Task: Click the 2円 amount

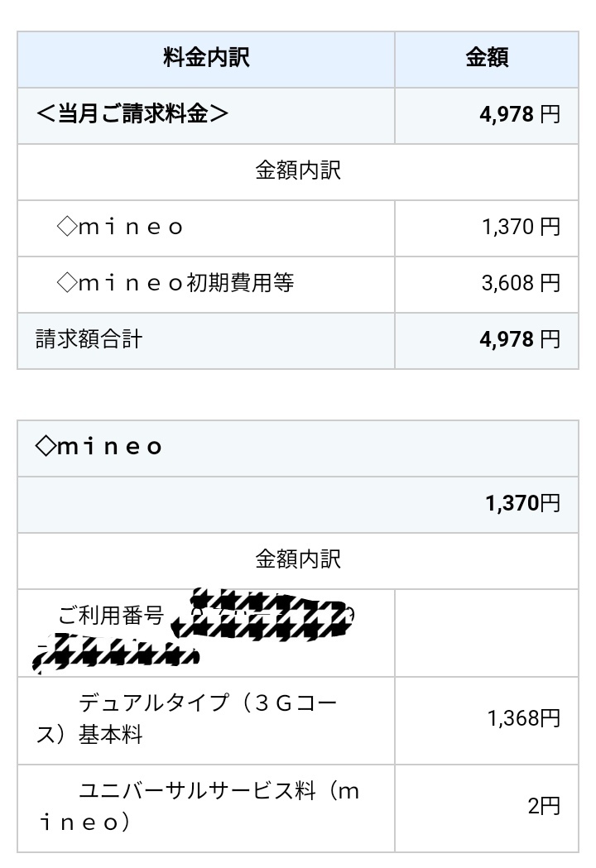Action: point(544,806)
